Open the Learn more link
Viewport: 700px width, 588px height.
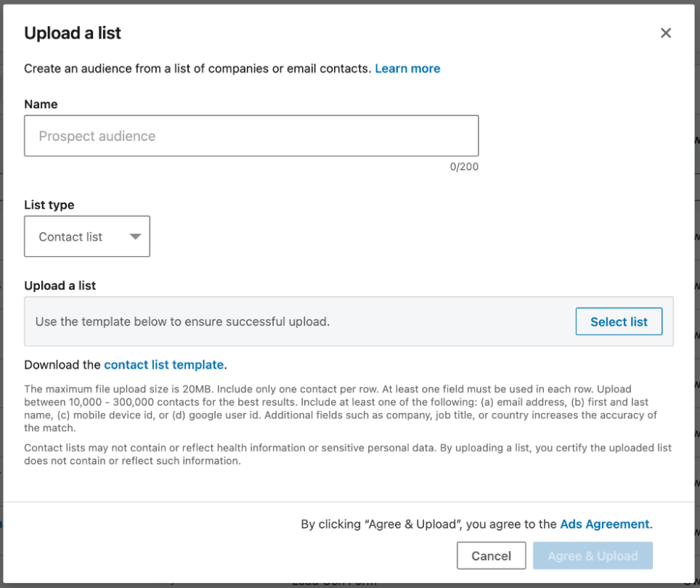pos(407,69)
